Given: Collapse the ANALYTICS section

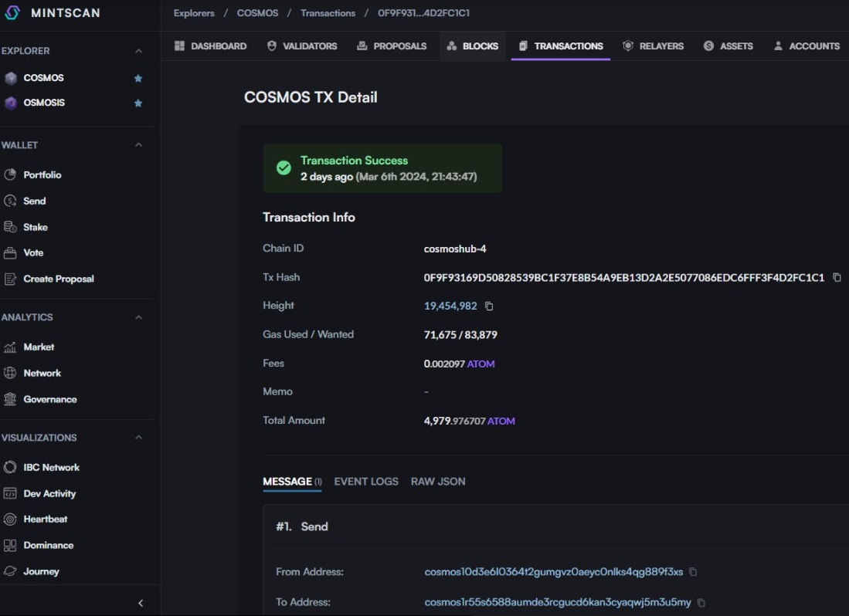Looking at the screenshot, I should click(138, 317).
